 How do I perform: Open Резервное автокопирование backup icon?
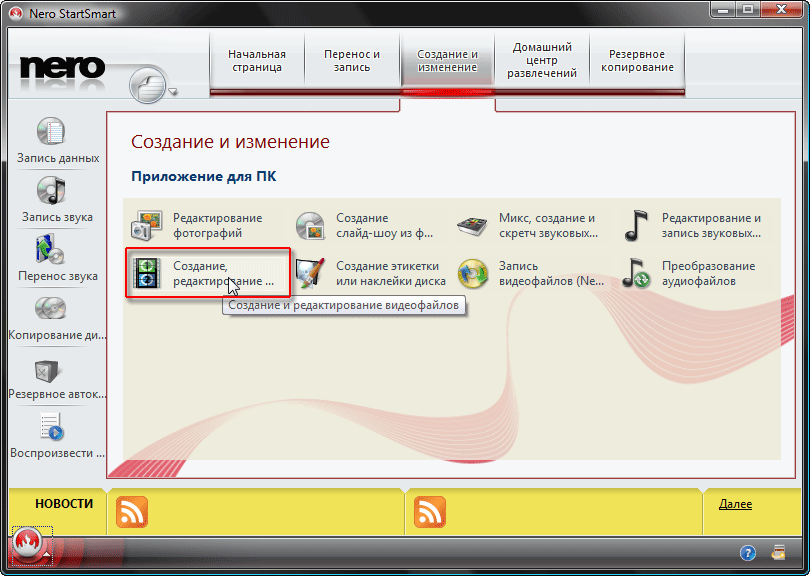[x=46, y=370]
